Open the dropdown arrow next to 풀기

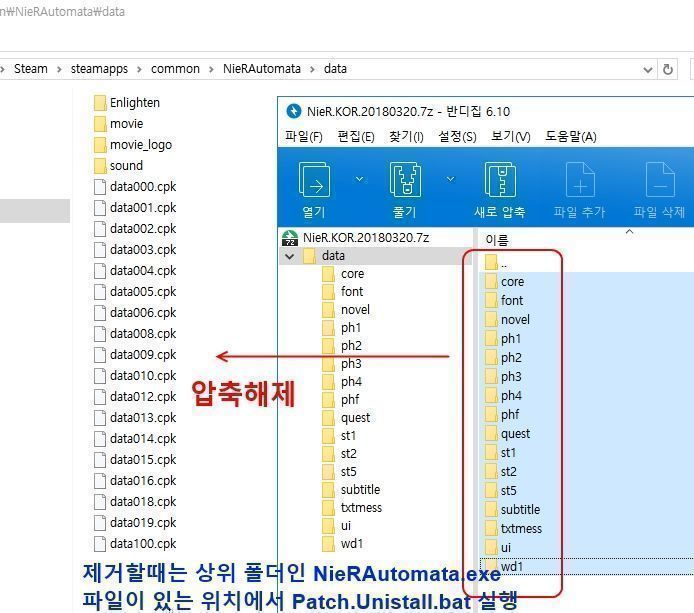450,179
